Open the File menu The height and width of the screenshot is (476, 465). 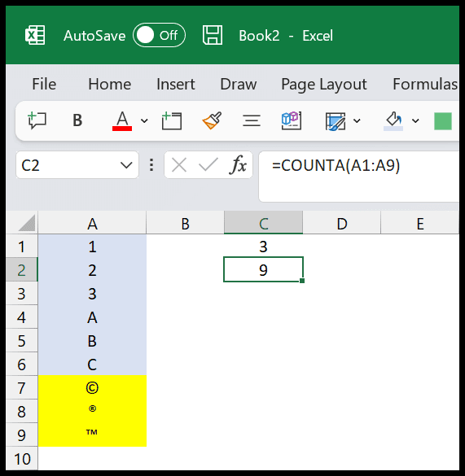pos(44,84)
